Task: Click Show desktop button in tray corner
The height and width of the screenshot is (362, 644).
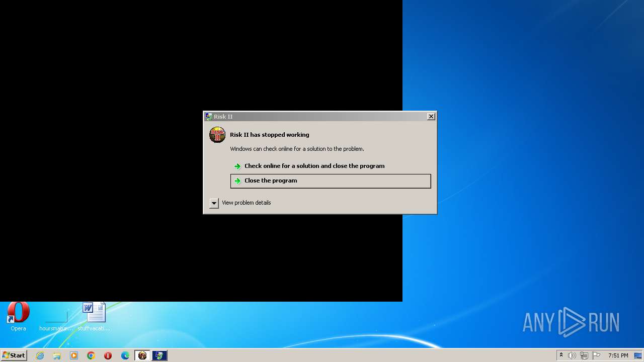Action: [638, 355]
